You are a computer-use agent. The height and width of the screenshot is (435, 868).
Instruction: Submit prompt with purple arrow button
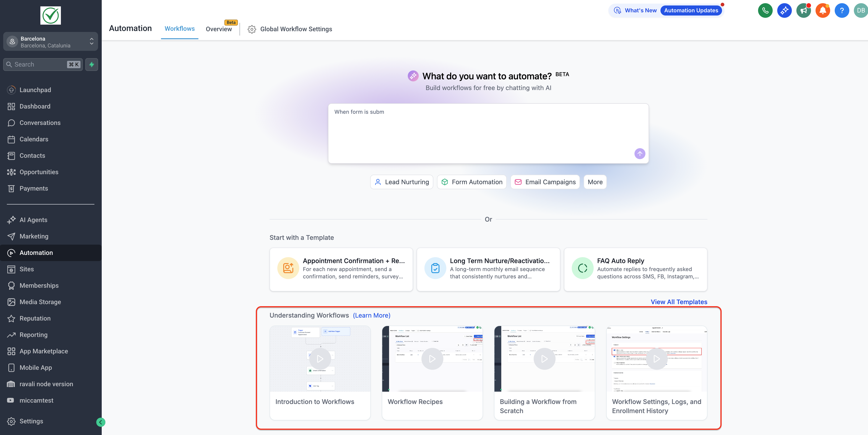(639, 154)
